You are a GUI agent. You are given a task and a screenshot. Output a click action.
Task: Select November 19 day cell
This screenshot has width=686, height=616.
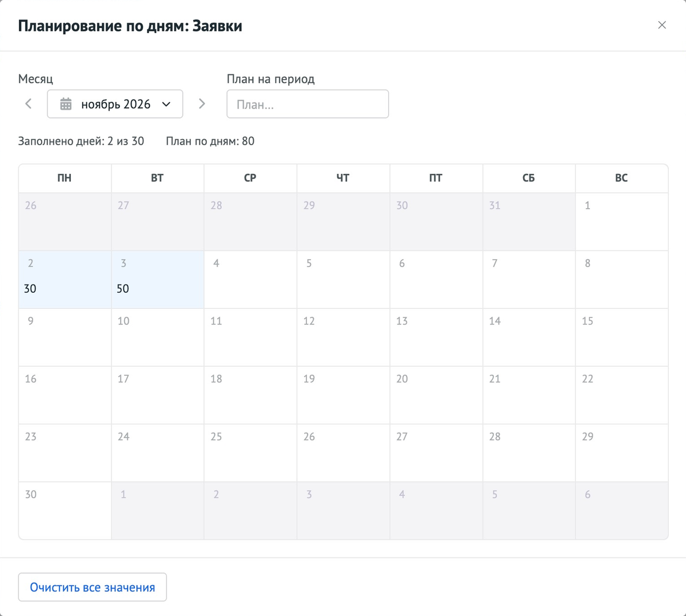pos(344,395)
